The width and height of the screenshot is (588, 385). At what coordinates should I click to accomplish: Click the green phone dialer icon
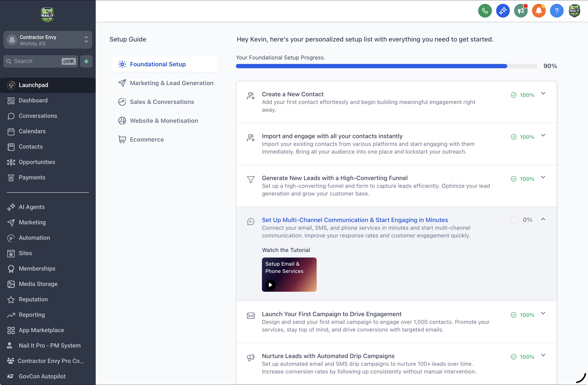click(x=485, y=11)
